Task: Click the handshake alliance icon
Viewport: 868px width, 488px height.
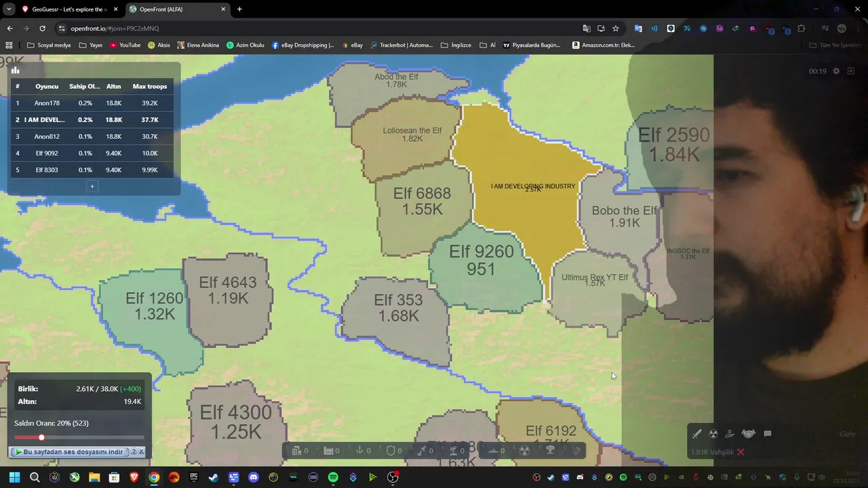Action: pos(749,434)
